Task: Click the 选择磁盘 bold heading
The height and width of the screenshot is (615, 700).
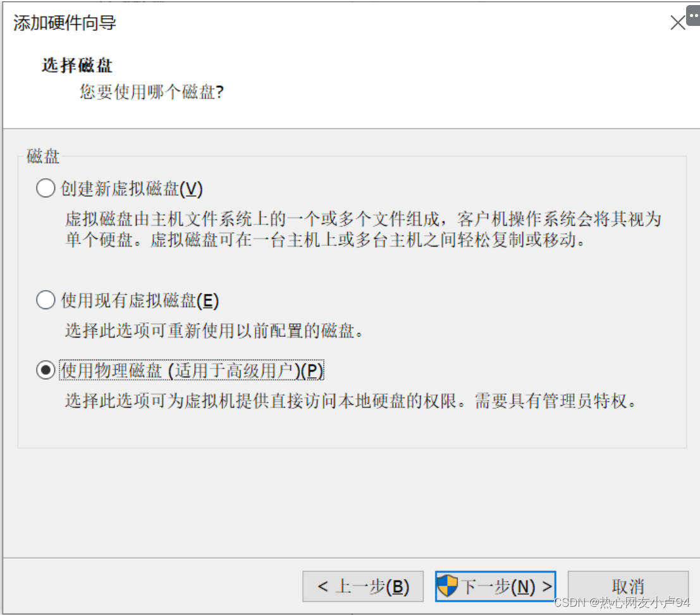Action: pos(77,65)
